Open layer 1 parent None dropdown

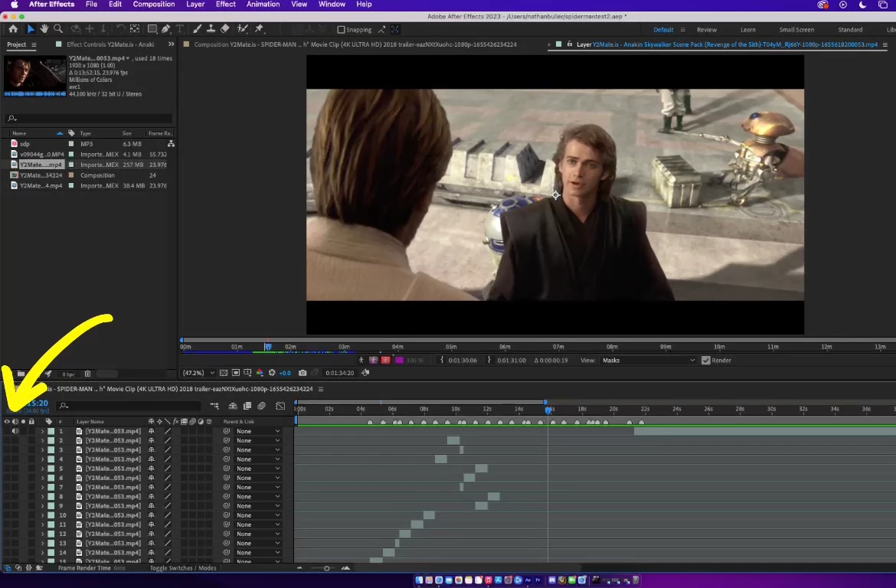(x=257, y=431)
